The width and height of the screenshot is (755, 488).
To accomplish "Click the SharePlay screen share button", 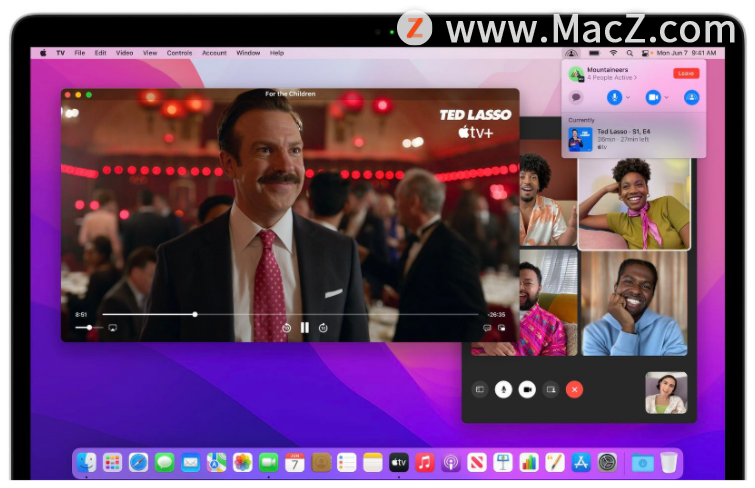I will pyautogui.click(x=691, y=97).
